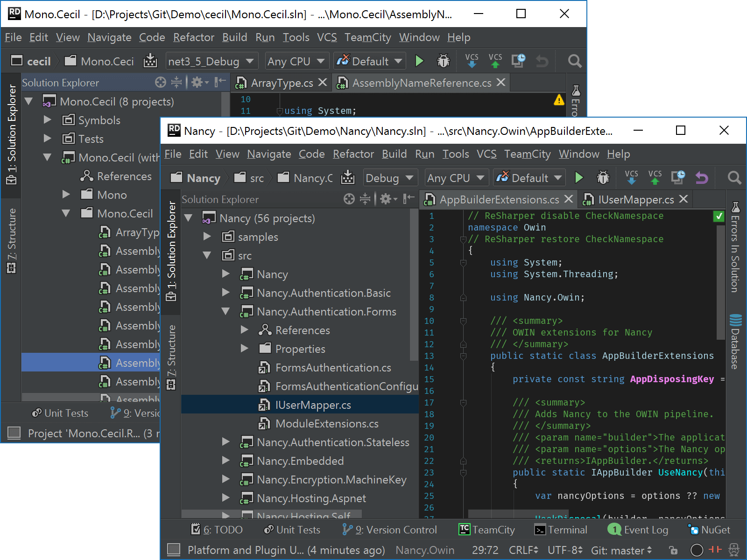Open settings gear in Nancy Solution Explorer
747x560 pixels.
[388, 199]
